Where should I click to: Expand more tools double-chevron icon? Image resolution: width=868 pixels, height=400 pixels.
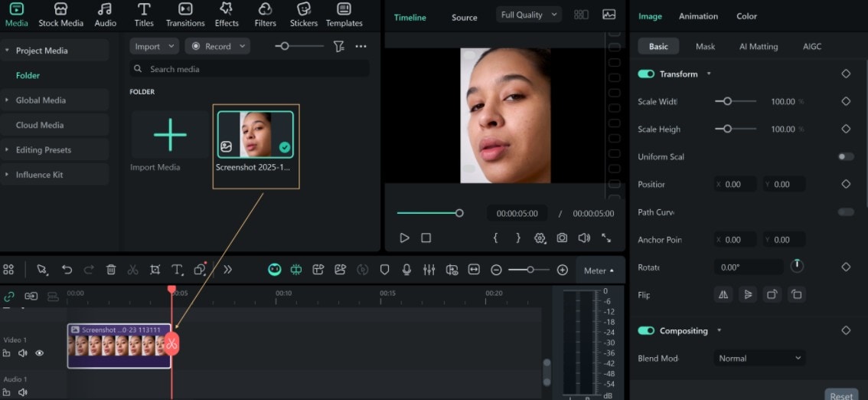coord(227,270)
